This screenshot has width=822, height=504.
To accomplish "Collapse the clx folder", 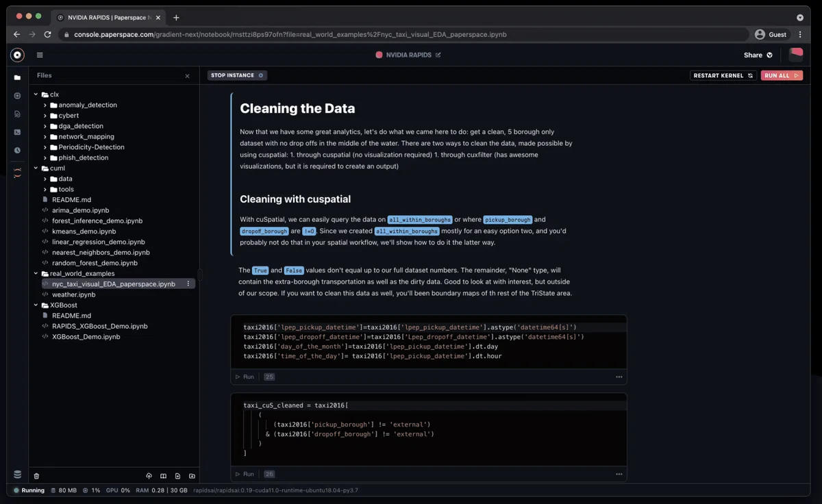I will pyautogui.click(x=36, y=94).
